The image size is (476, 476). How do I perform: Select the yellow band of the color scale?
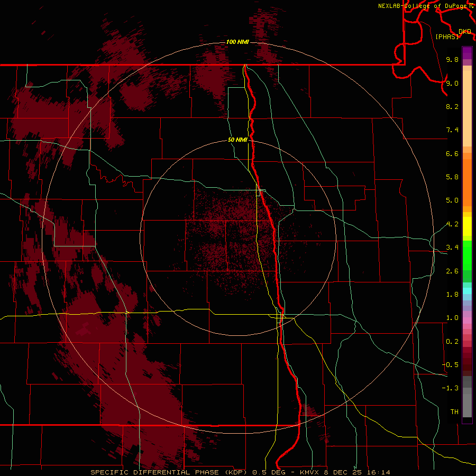pos(467,226)
